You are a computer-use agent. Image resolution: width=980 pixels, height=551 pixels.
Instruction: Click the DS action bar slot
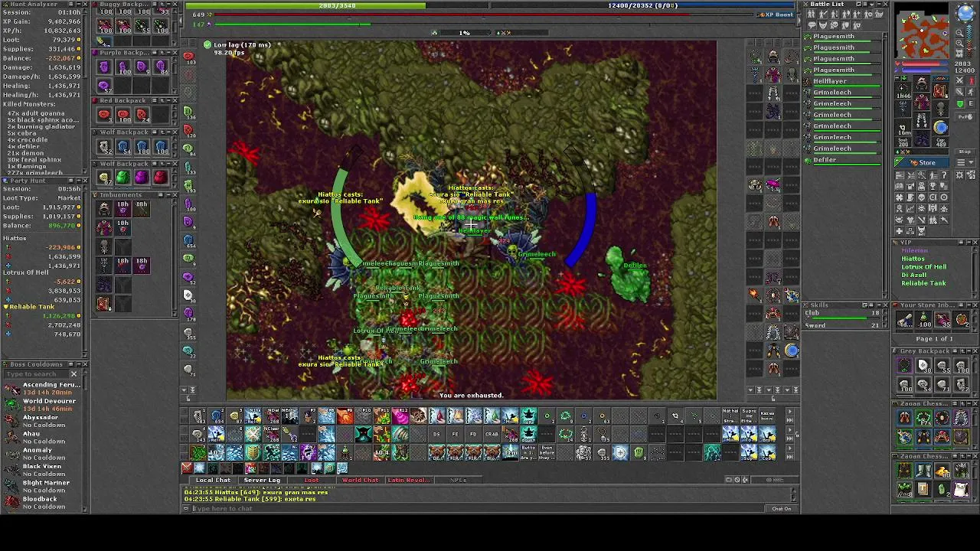(x=436, y=434)
